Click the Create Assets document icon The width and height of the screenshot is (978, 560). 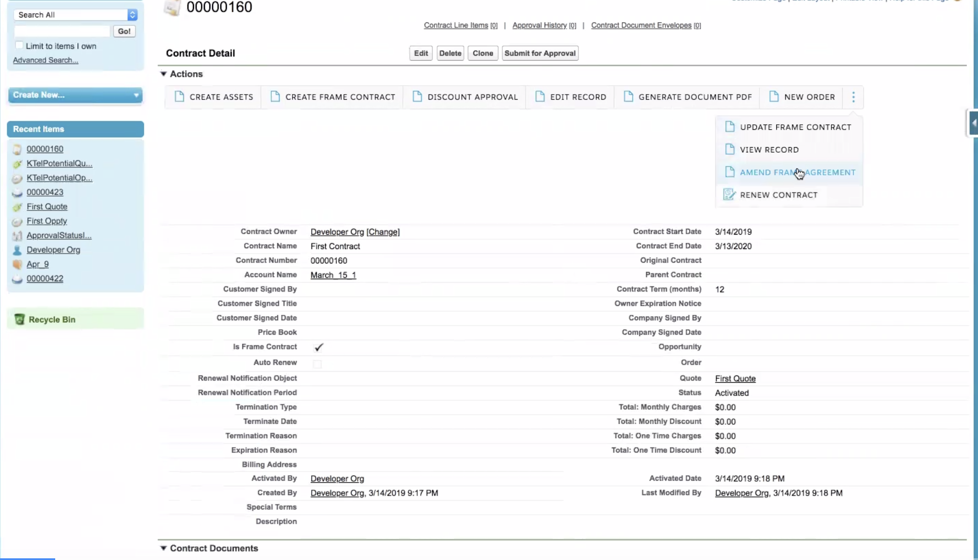[x=179, y=97]
